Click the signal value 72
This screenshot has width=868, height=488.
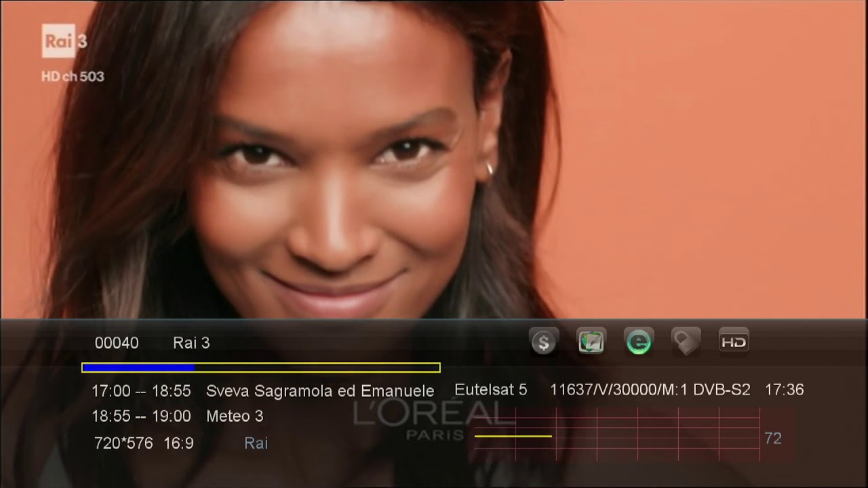pyautogui.click(x=773, y=439)
